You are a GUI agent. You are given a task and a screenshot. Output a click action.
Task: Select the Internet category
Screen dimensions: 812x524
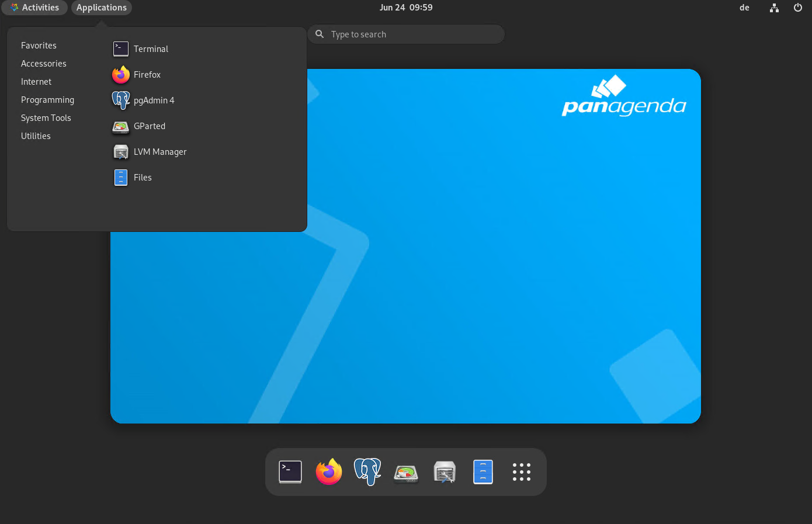[36, 82]
